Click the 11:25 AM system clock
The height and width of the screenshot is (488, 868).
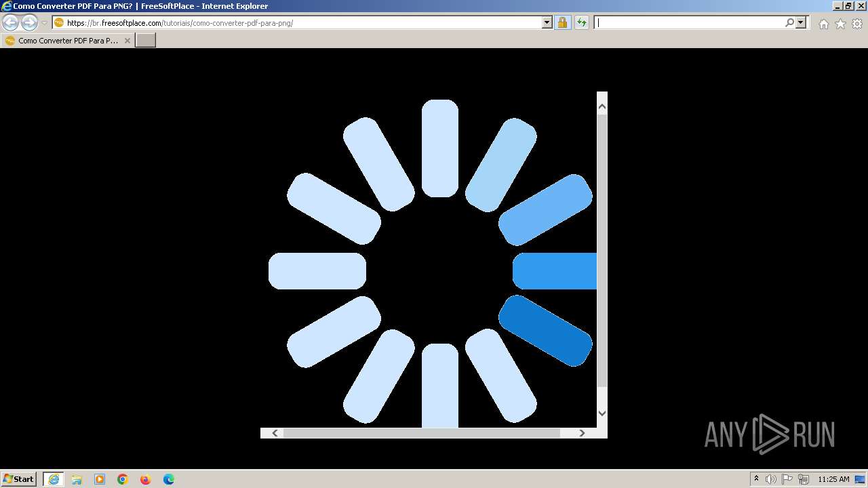(833, 479)
